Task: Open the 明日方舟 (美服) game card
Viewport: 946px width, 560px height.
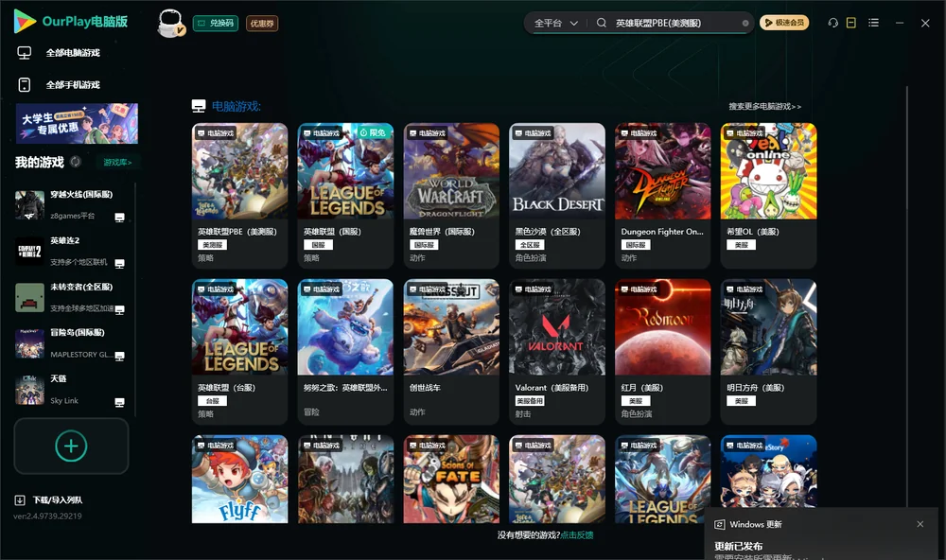Action: pos(768,352)
